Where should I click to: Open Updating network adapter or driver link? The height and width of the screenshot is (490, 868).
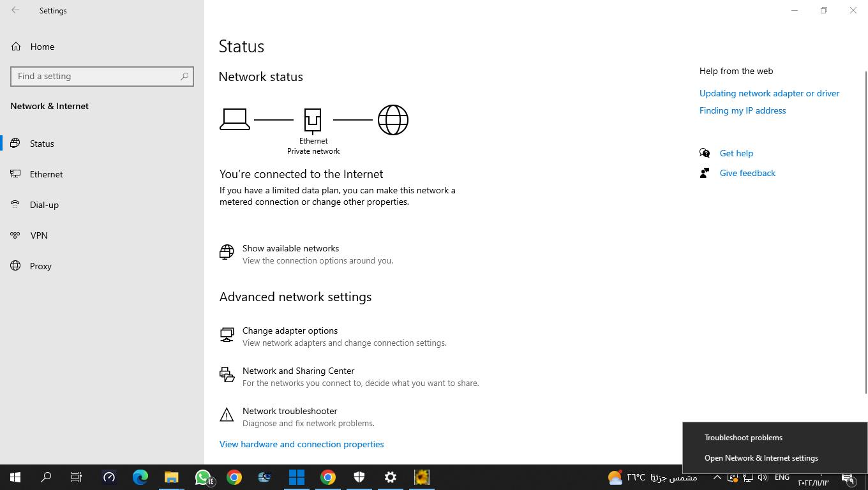(769, 93)
